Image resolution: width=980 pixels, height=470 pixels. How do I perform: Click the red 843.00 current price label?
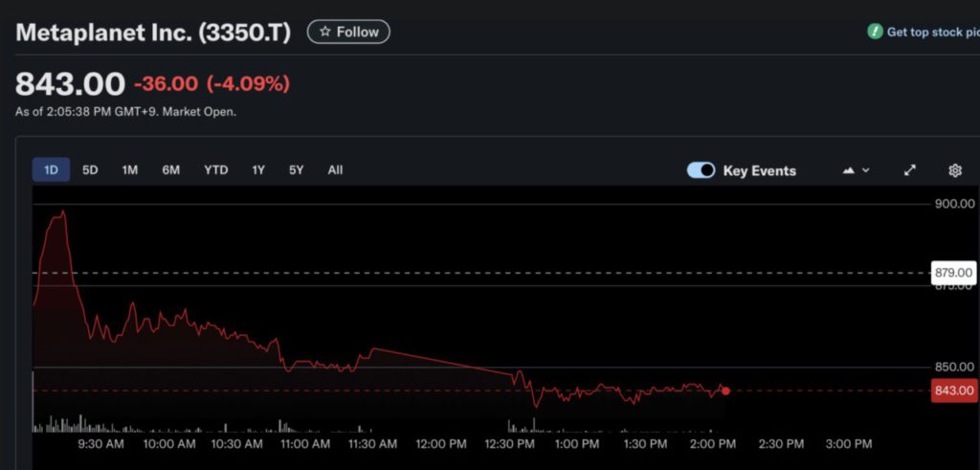pos(953,391)
